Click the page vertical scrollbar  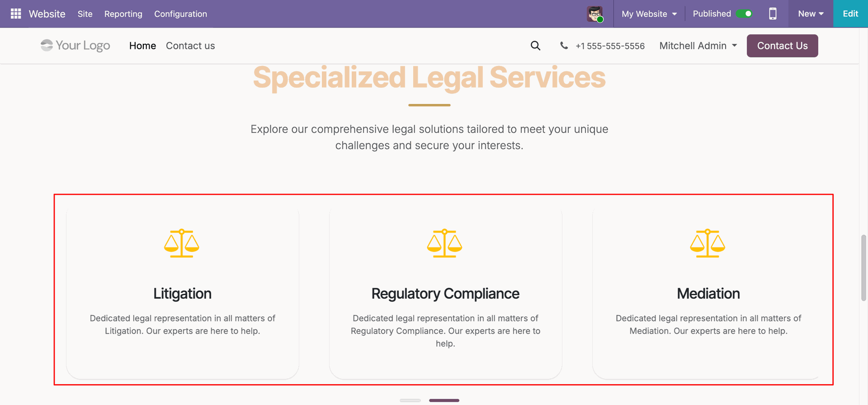(x=863, y=268)
